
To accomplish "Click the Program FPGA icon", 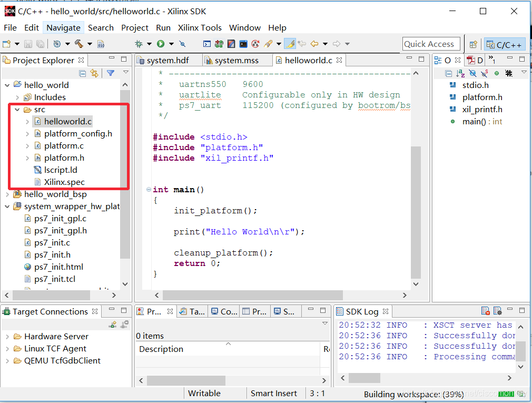I will coord(219,44).
